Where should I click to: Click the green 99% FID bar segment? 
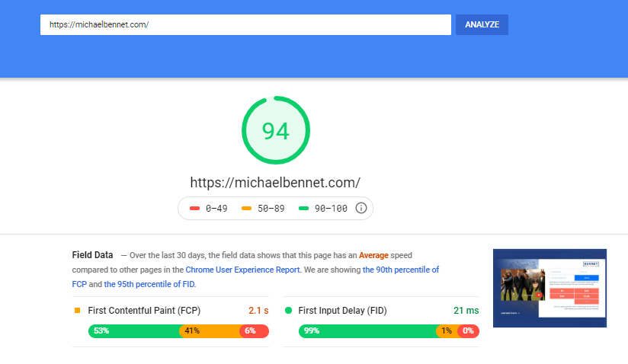pyautogui.click(x=367, y=331)
